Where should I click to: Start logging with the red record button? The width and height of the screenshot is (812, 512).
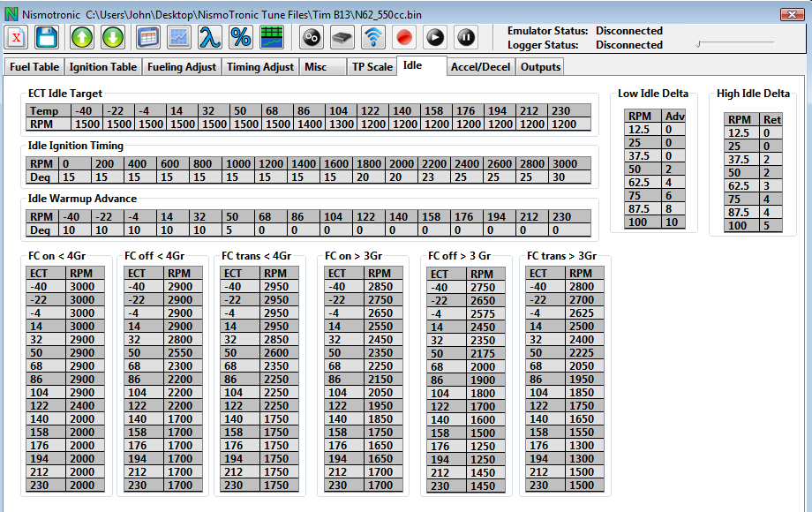tap(404, 37)
